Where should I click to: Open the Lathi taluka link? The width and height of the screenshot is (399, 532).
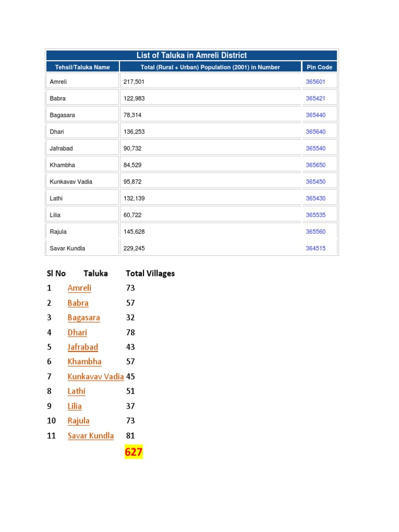click(x=76, y=391)
